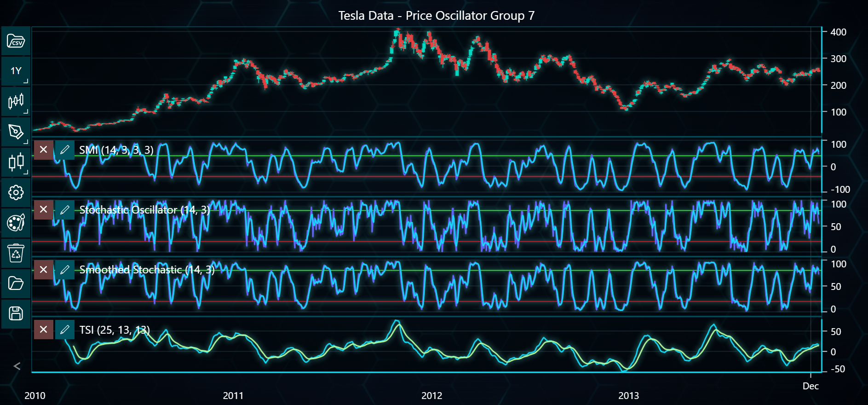Click the 2011 label on the time axis
Image resolution: width=868 pixels, height=405 pixels.
coord(233,396)
